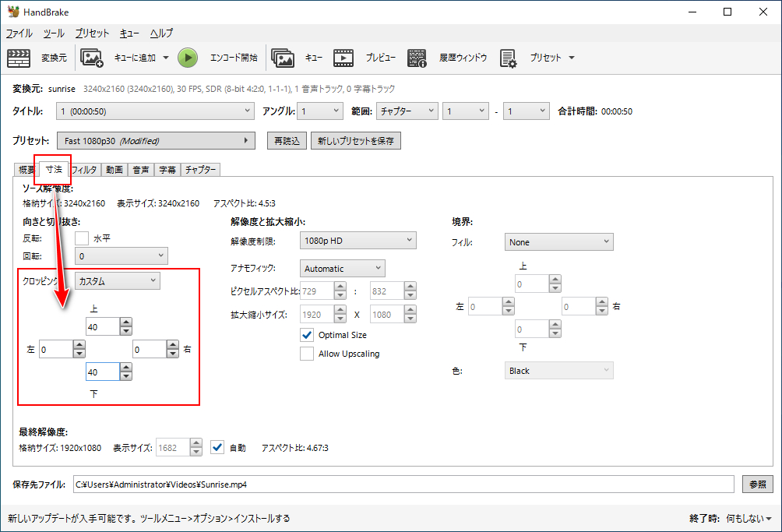Click the 参照 browse button
The height and width of the screenshot is (532, 782).
[757, 484]
